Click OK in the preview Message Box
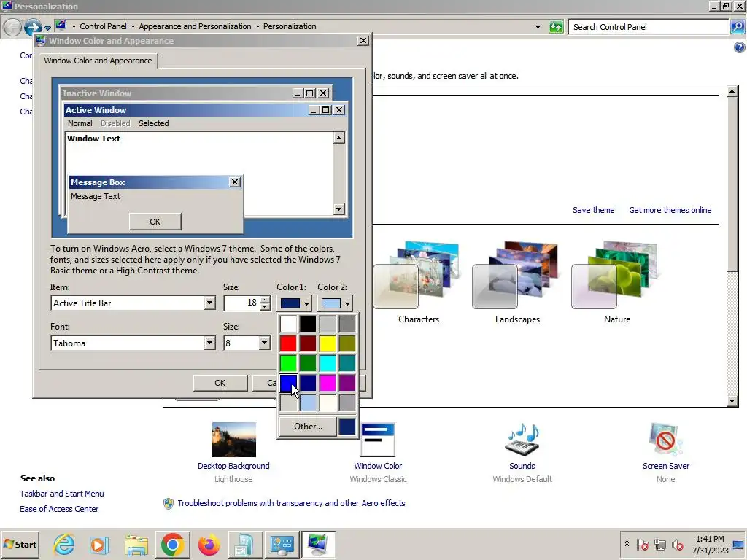This screenshot has height=560, width=747. pos(155,222)
